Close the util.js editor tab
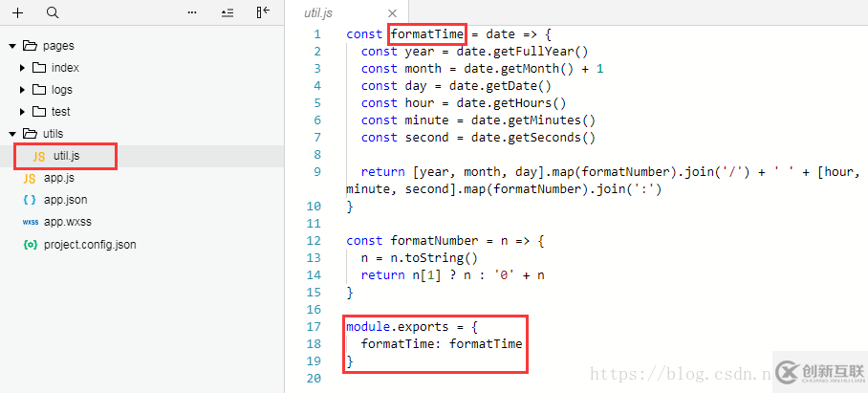Viewport: 868px width, 393px height. 392,13
